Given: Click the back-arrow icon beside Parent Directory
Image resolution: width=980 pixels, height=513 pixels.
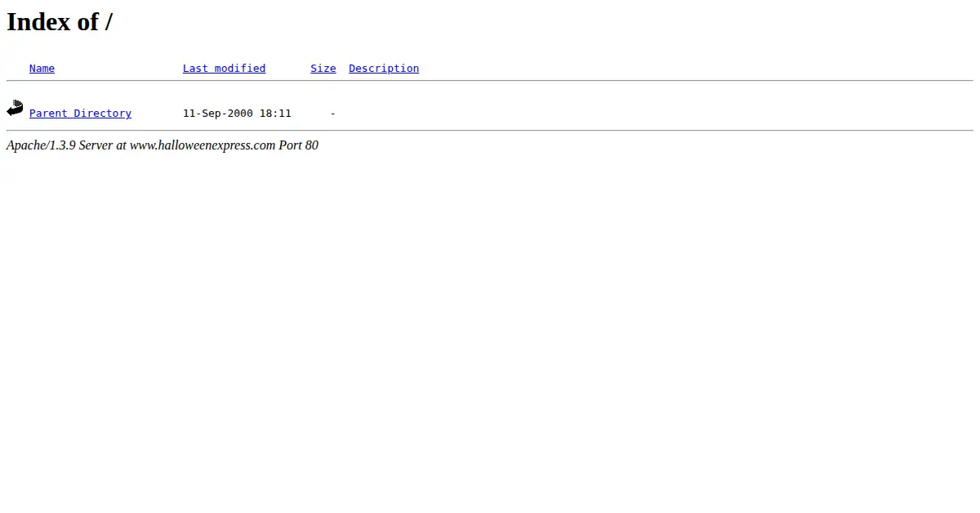Looking at the screenshot, I should pyautogui.click(x=15, y=108).
